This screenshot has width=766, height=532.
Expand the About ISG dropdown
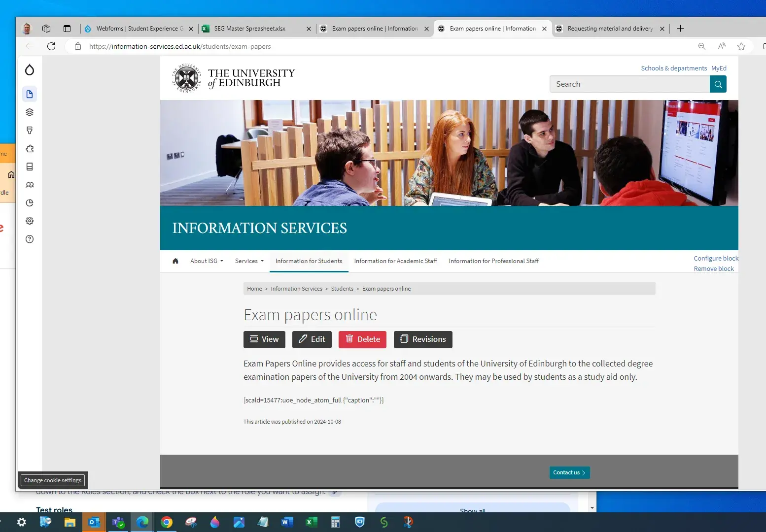click(207, 261)
